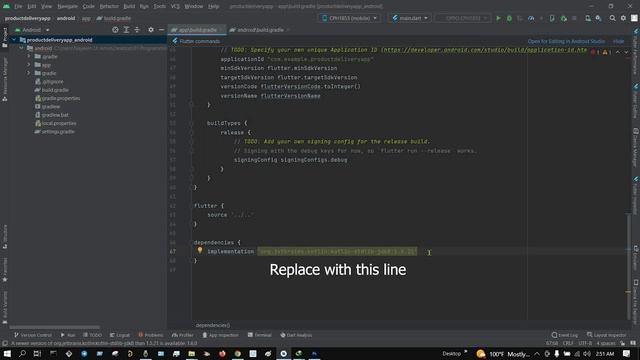Image resolution: width=640 pixels, height=360 pixels.
Task: Open the TODO tool window
Action: 92,335
